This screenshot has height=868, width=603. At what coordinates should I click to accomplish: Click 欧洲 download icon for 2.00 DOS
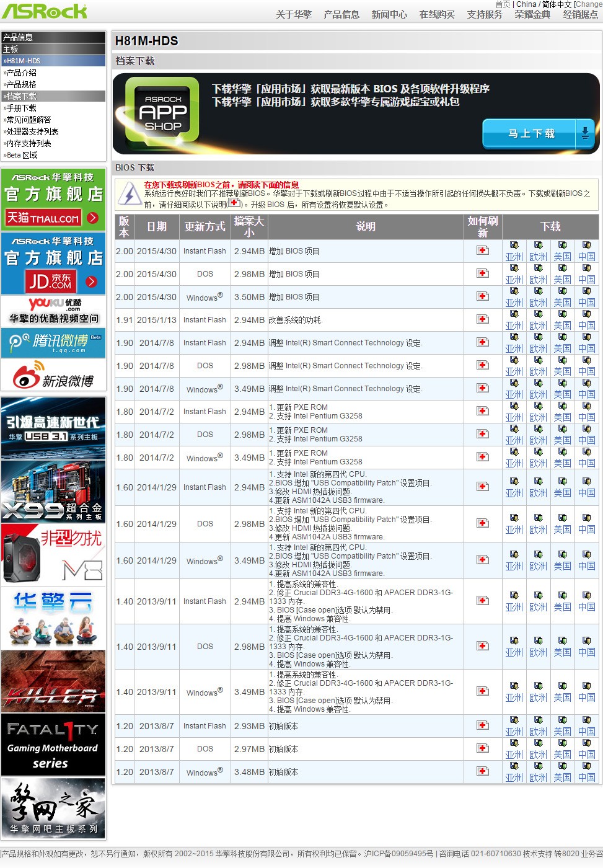538,268
